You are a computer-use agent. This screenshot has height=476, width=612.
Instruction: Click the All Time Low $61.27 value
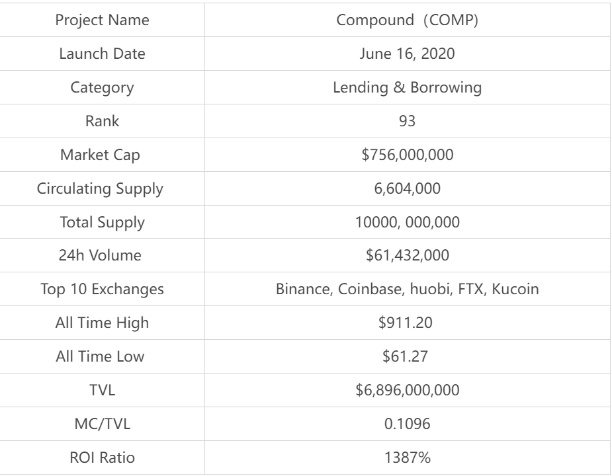pos(405,356)
